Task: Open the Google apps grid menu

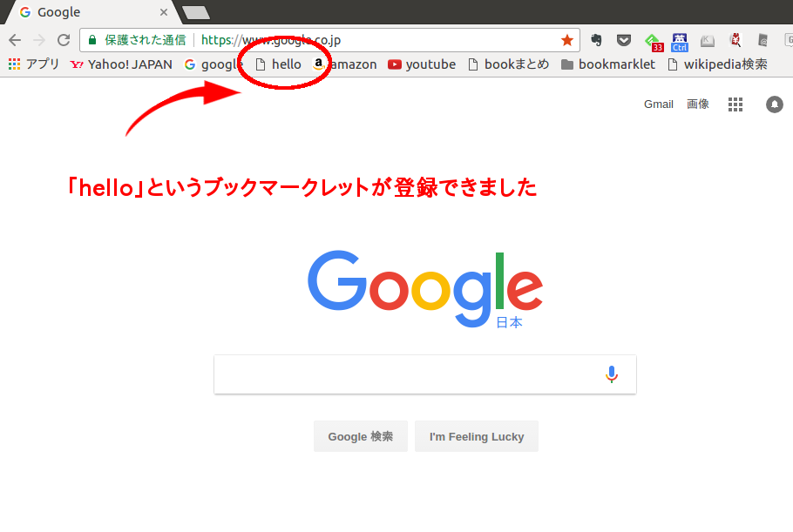Action: pos(735,104)
